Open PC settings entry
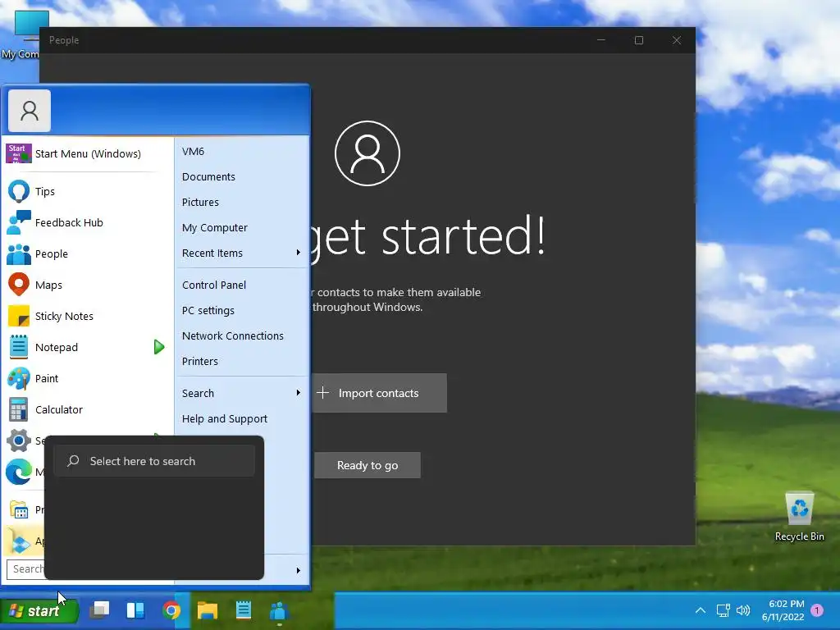840x630 pixels. (x=242, y=311)
